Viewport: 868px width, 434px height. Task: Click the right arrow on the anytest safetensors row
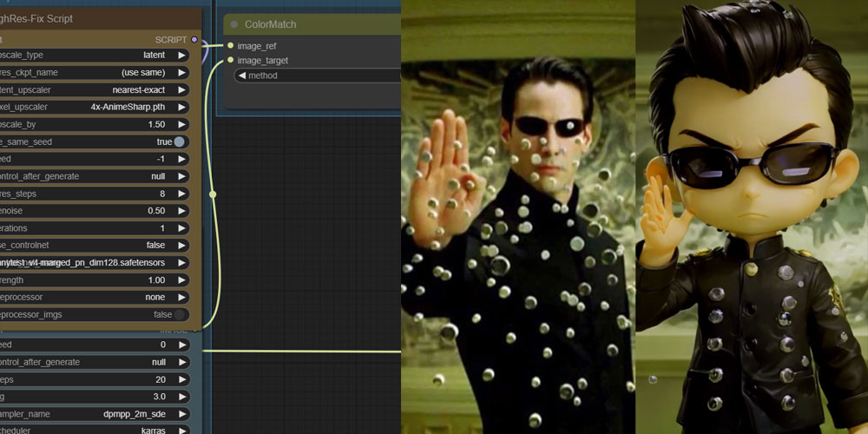(181, 262)
